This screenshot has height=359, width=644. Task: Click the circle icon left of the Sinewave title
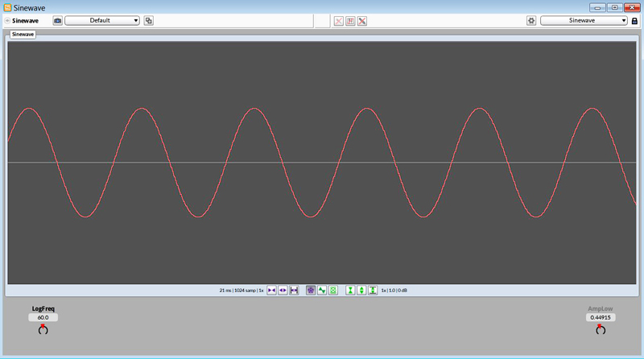click(7, 21)
